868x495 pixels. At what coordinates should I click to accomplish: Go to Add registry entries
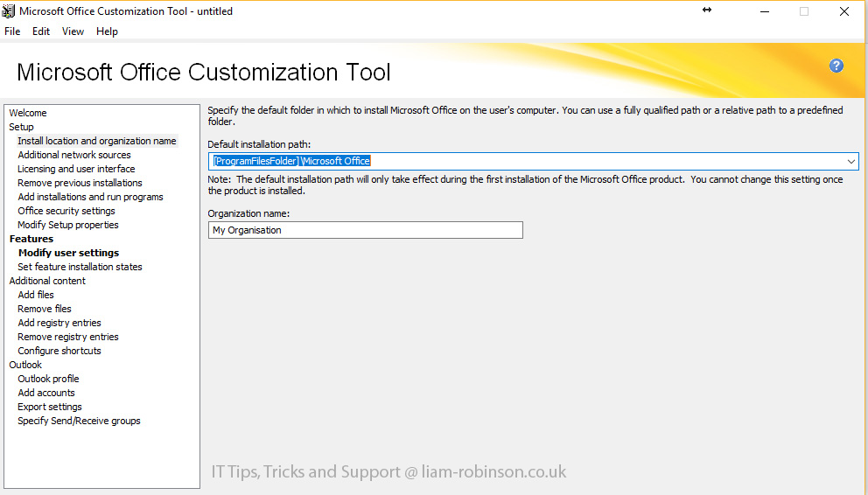[59, 323]
